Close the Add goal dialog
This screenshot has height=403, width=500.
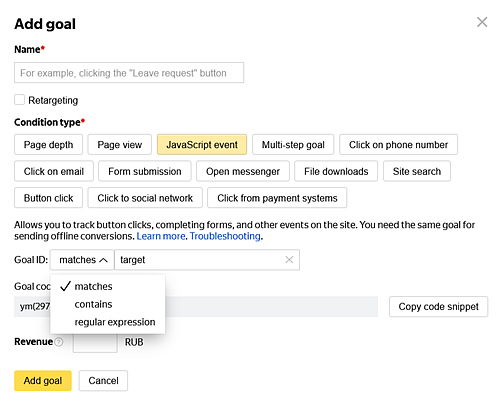tap(482, 22)
